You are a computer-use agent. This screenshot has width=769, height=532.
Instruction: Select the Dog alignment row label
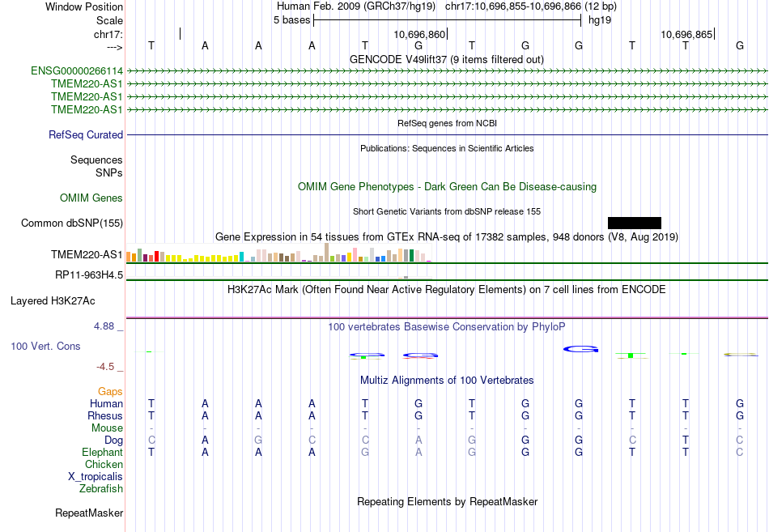click(x=114, y=440)
